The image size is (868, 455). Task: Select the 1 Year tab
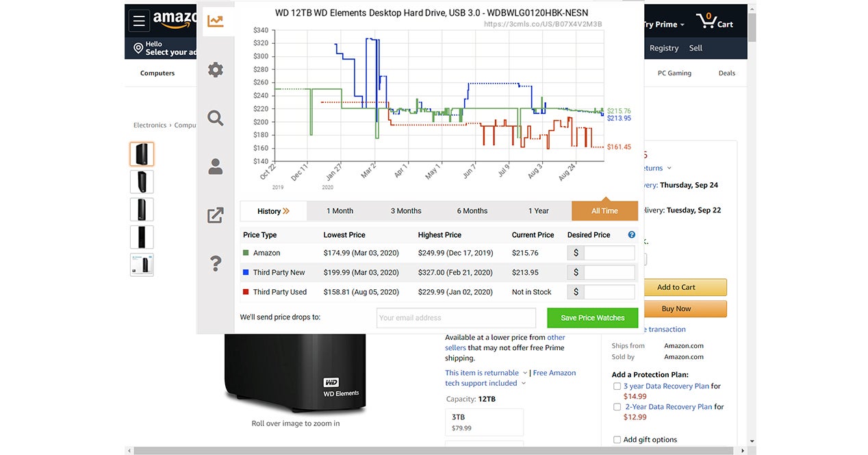[538, 211]
